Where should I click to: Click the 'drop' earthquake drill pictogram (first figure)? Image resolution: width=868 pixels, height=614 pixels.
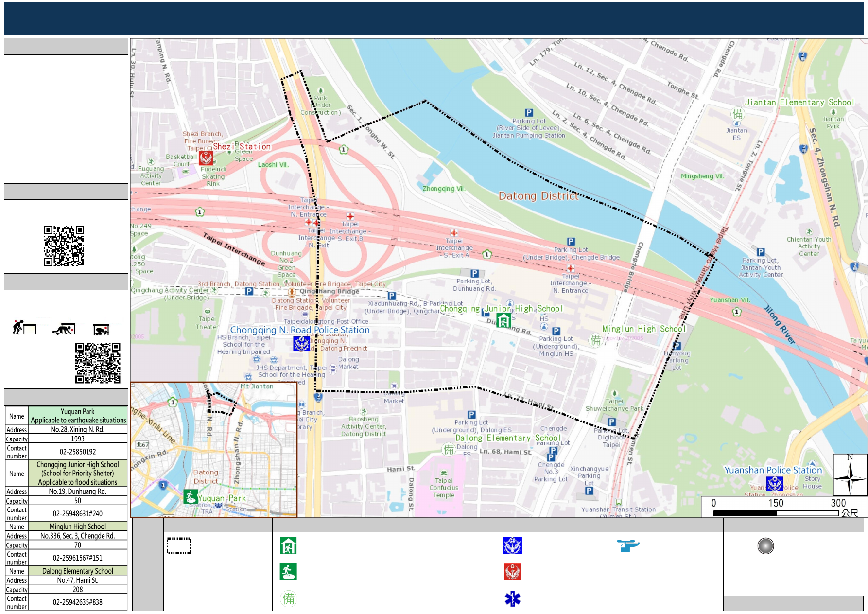pyautogui.click(x=24, y=328)
